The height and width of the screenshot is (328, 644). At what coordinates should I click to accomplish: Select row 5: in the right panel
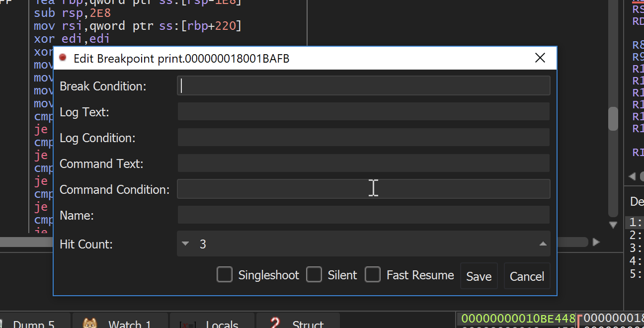point(635,274)
